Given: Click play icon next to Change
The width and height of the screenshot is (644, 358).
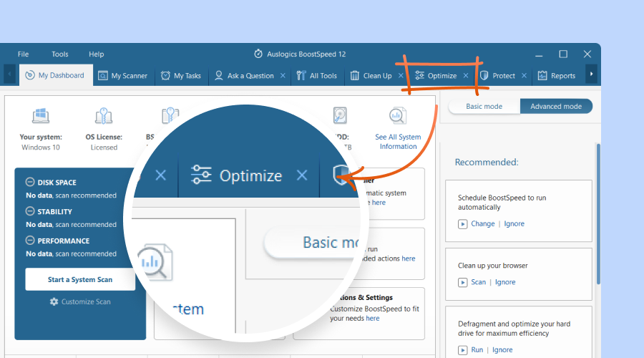Looking at the screenshot, I should (x=463, y=224).
